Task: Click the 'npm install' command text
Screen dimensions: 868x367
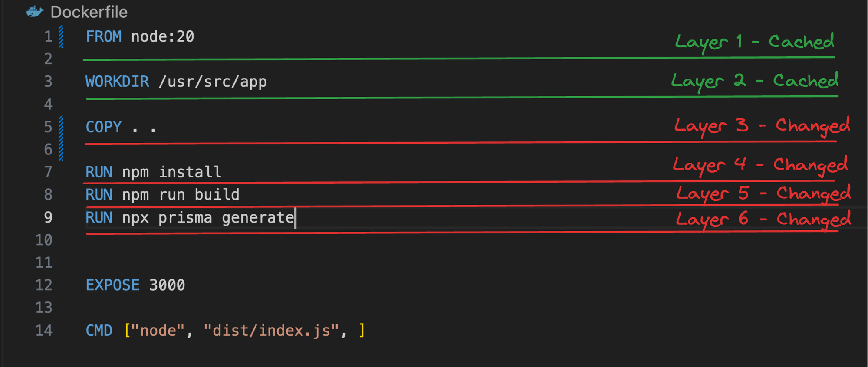Action: pos(172,172)
